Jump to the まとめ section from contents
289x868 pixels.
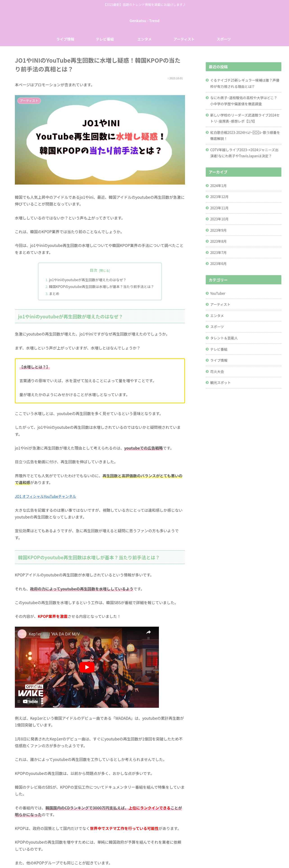pyautogui.click(x=54, y=294)
